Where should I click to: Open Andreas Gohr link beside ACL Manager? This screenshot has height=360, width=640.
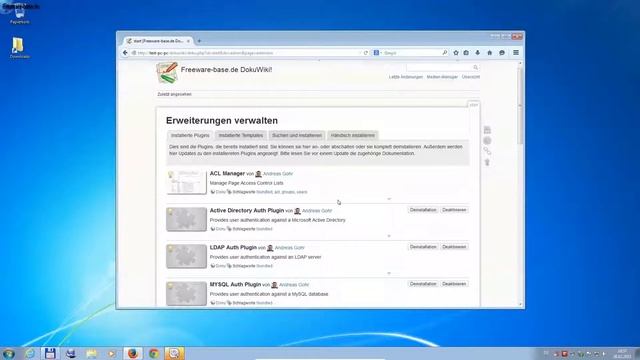278,174
